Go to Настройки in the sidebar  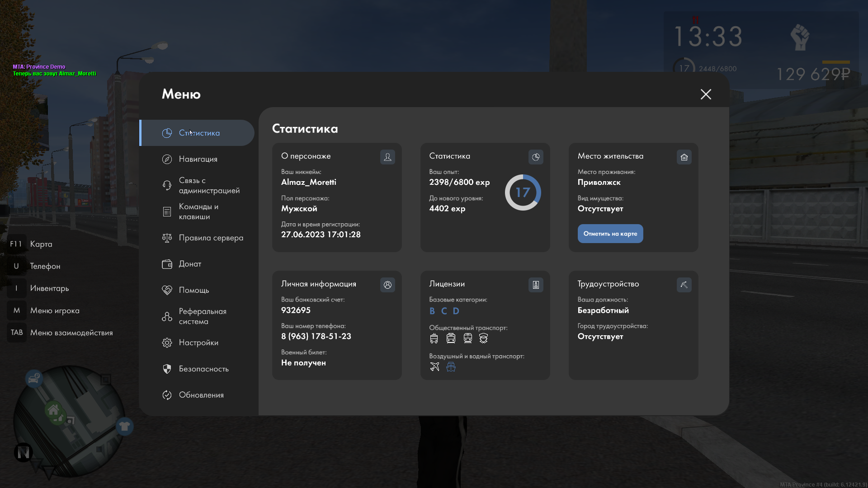pos(198,343)
